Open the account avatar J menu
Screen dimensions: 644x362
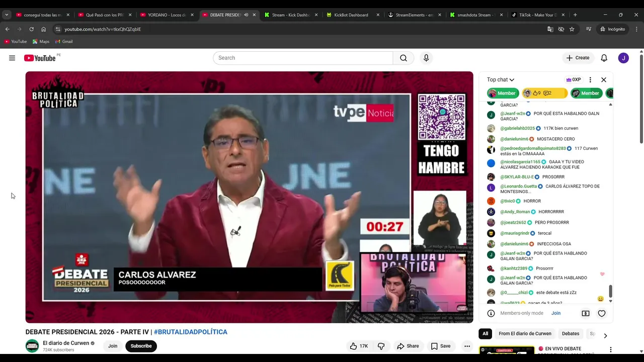tap(623, 58)
